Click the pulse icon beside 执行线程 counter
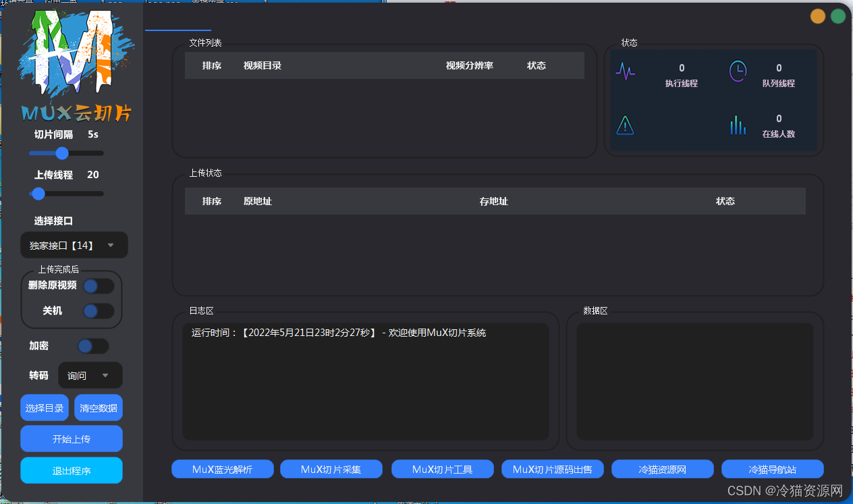The width and height of the screenshot is (853, 504). (625, 71)
